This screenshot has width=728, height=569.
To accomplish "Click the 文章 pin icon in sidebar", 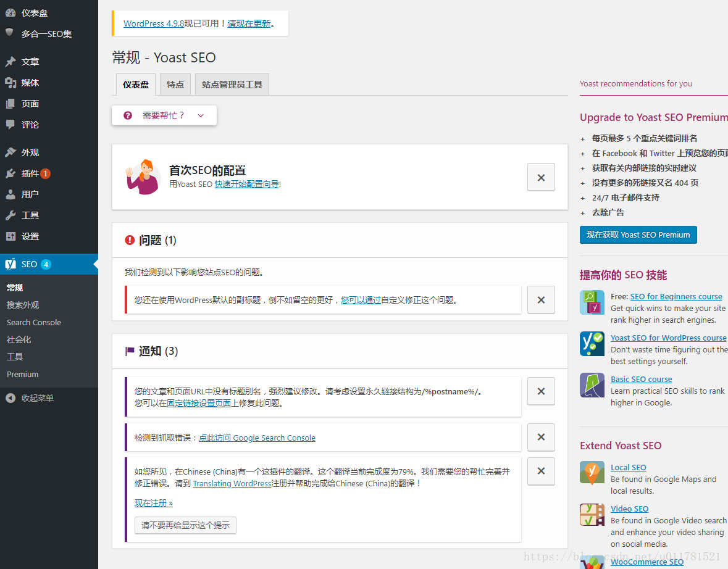I will [10, 62].
